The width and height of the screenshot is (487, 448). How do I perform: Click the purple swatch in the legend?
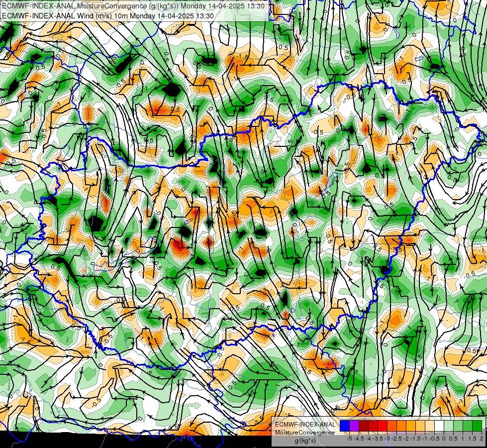pos(354,426)
